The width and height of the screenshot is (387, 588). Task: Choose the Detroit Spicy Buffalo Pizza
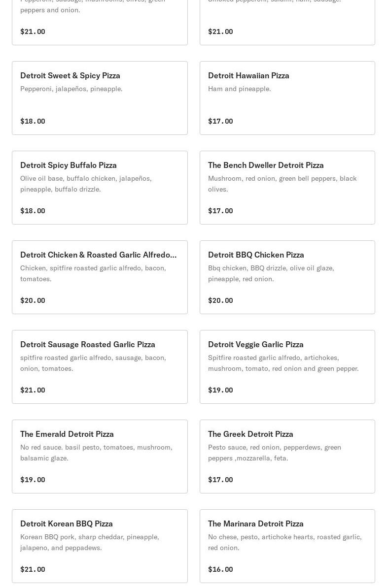click(69, 165)
